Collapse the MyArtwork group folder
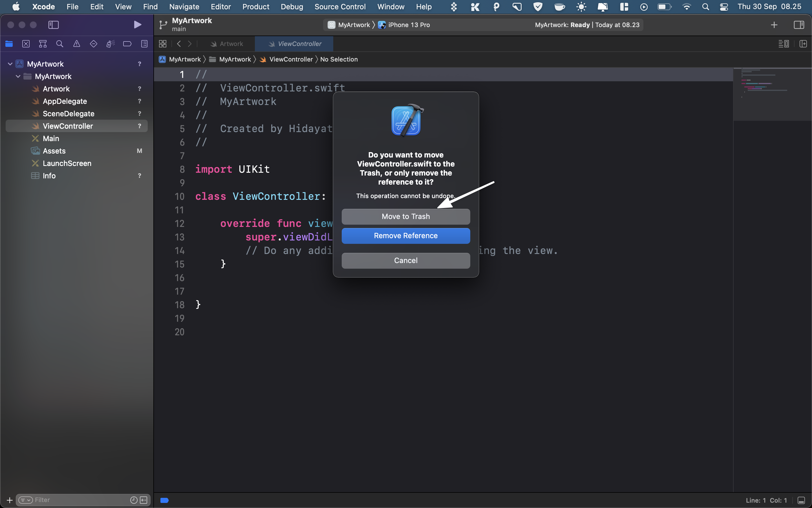The height and width of the screenshot is (508, 812). 18,76
